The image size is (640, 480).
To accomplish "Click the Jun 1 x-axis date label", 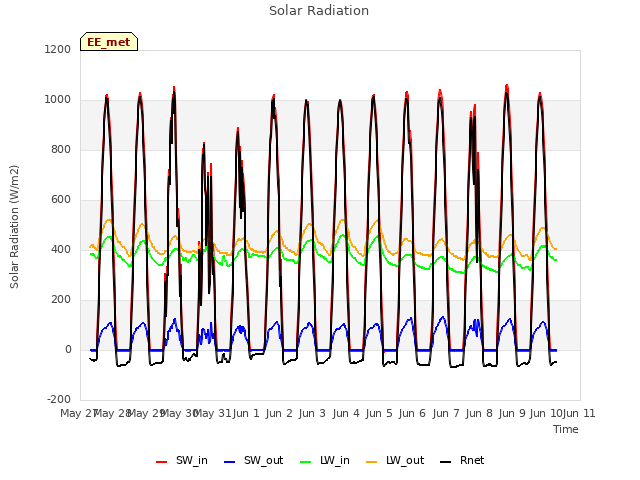I will [x=246, y=413].
